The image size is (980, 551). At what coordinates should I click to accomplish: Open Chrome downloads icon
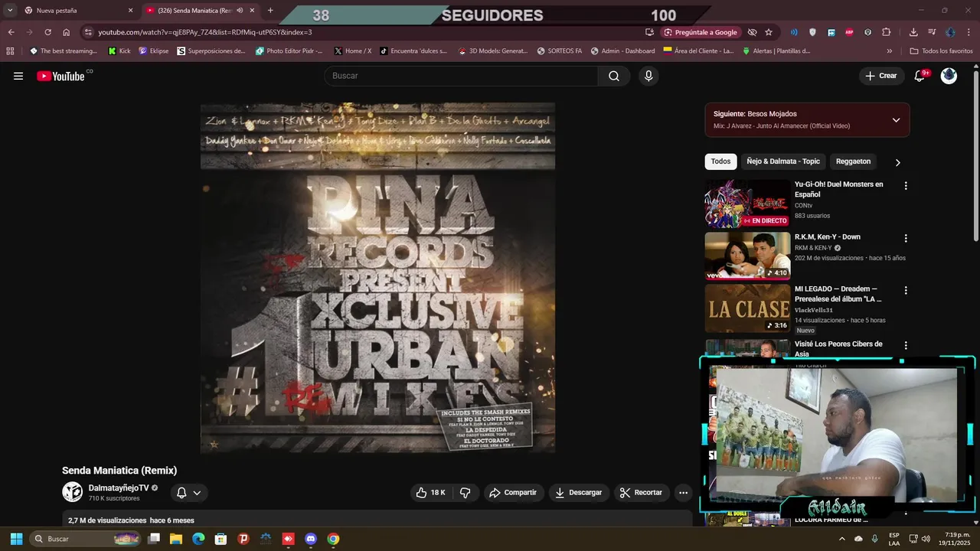(x=913, y=32)
